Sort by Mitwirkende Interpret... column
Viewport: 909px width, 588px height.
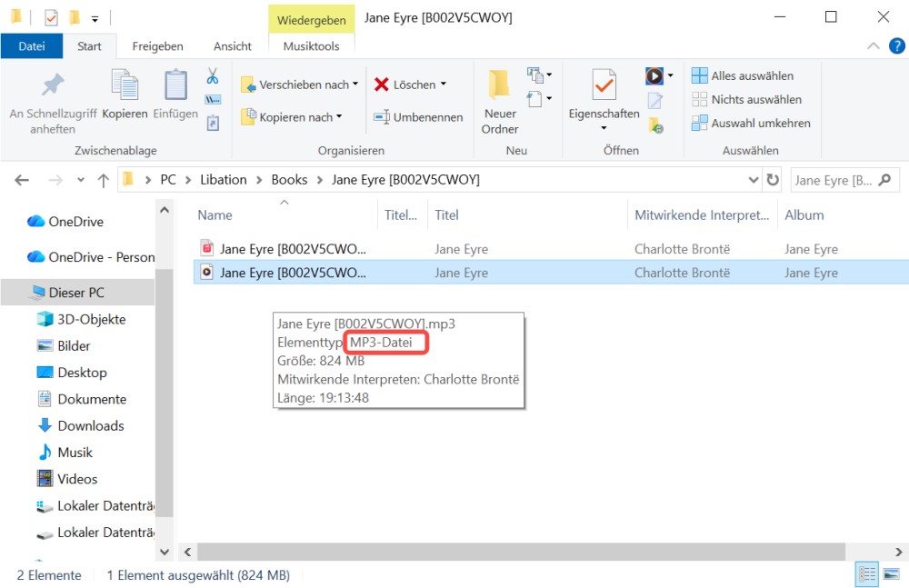pos(702,215)
